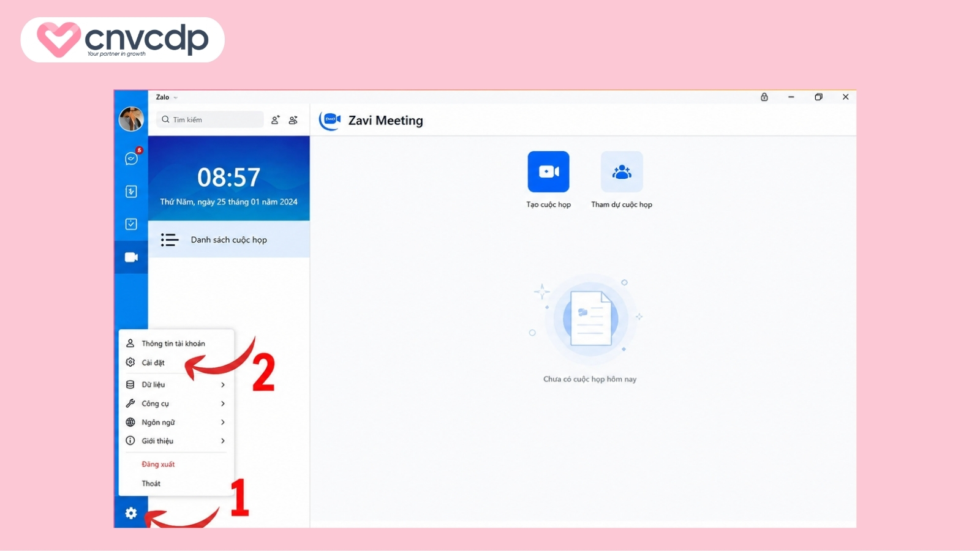Click the Tham dự cuộc họp button
Image resolution: width=980 pixels, height=551 pixels.
622,171
